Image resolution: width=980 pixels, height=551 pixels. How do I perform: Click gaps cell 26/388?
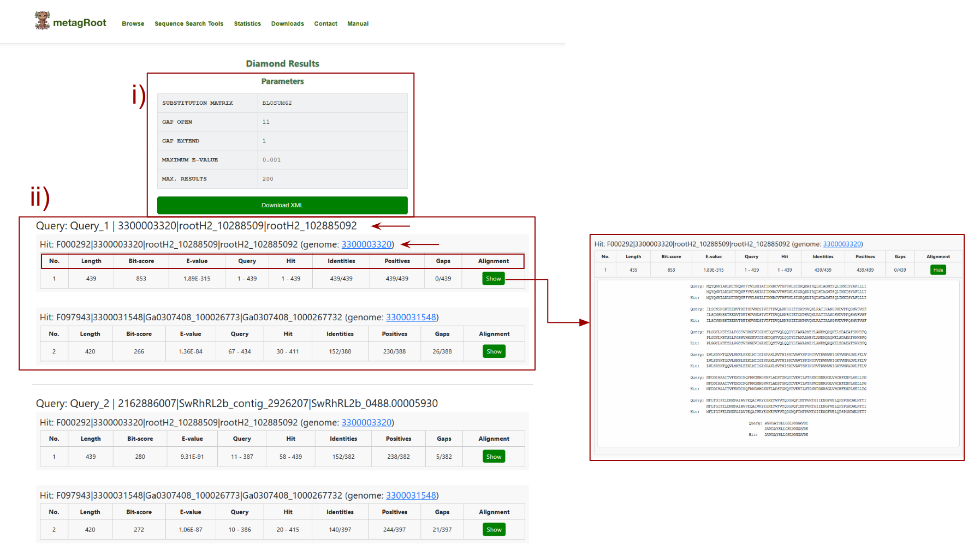click(x=442, y=352)
